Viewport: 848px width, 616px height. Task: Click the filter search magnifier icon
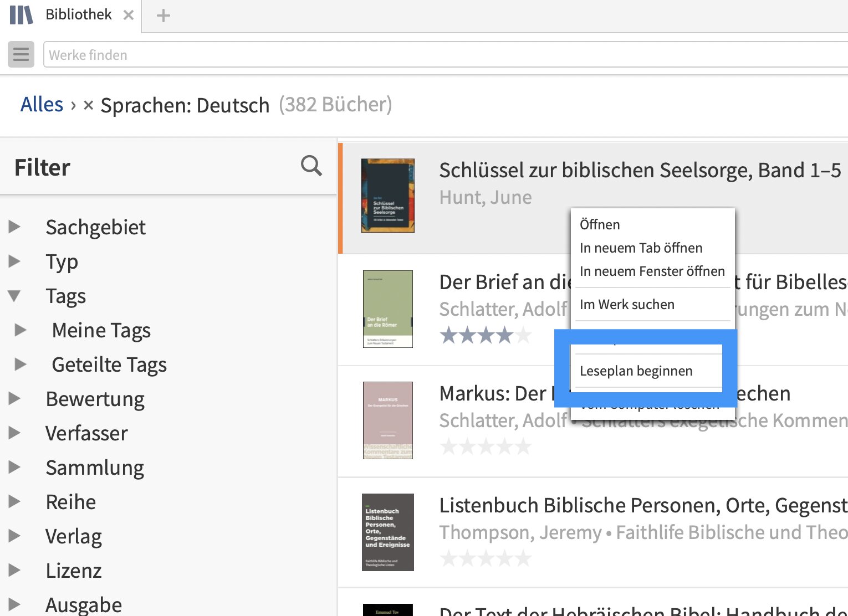311,165
